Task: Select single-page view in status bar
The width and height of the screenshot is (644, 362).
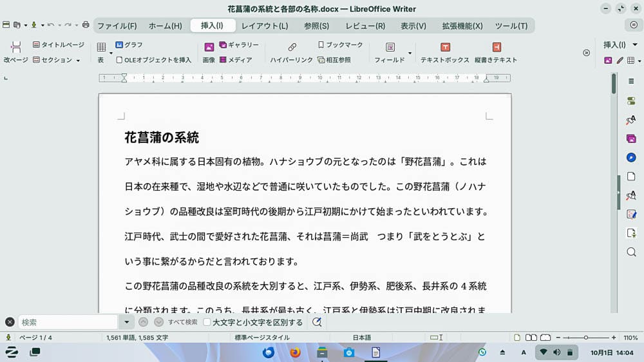Action: [x=517, y=338]
